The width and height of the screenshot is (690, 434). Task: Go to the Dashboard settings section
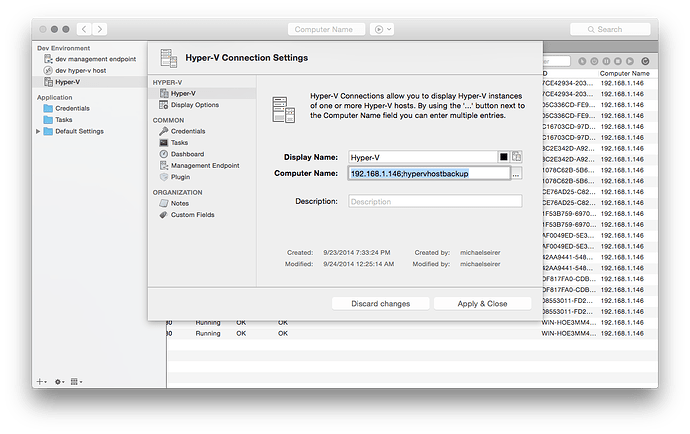[187, 154]
